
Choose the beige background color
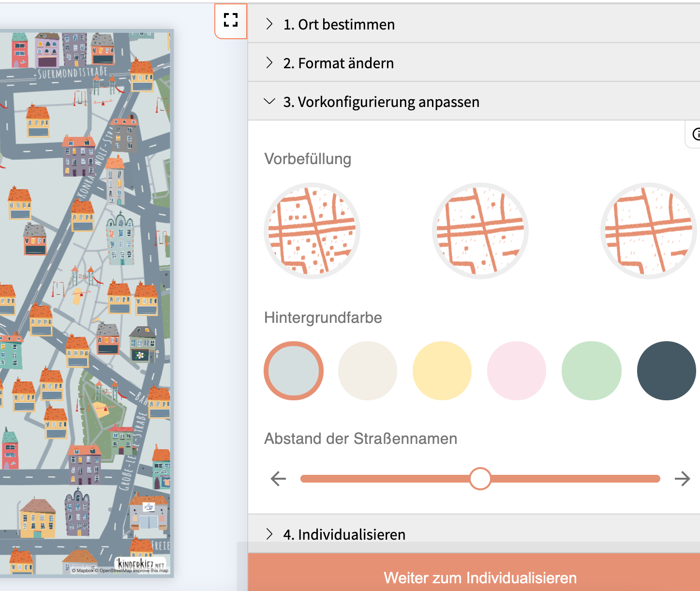click(x=368, y=371)
